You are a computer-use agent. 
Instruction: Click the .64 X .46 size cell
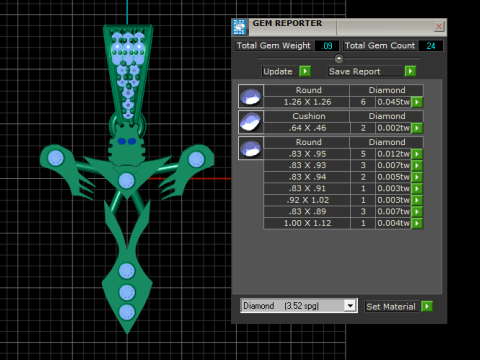307,128
